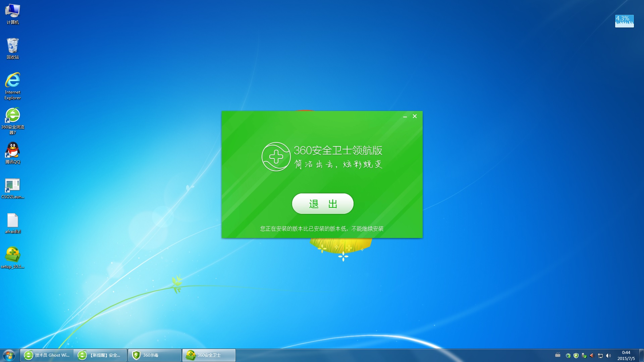Switch to 技术员 Ghost Wi... taskbar window
Image resolution: width=644 pixels, height=362 pixels.
coord(47,355)
